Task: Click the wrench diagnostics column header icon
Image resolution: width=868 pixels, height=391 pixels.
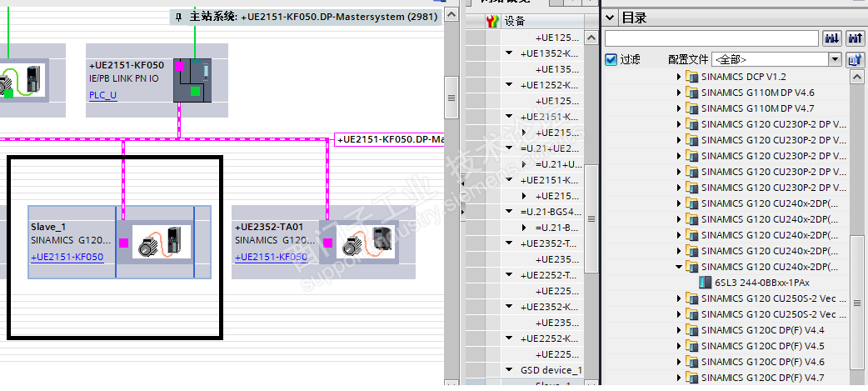Action: pos(492,22)
